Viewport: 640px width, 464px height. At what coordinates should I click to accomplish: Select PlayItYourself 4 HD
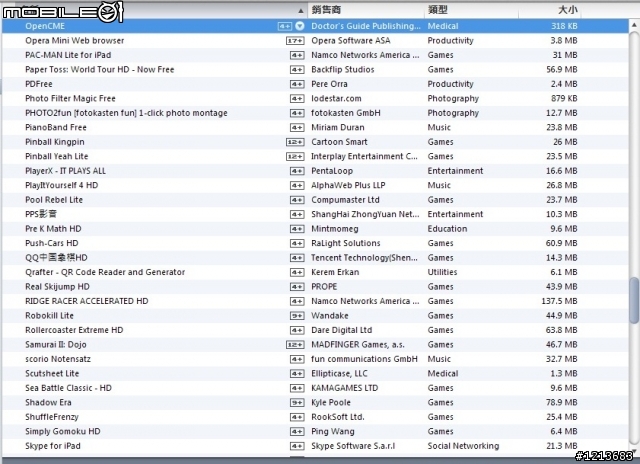tap(315, 185)
